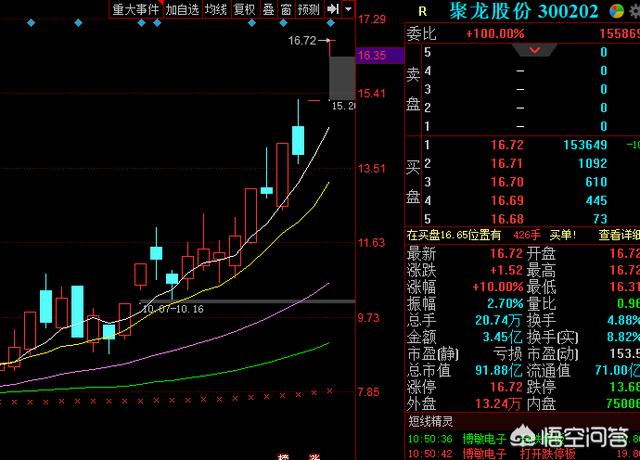This screenshot has height=460, width=640.
Task: Click the 窗 window icon
Action: point(286,9)
